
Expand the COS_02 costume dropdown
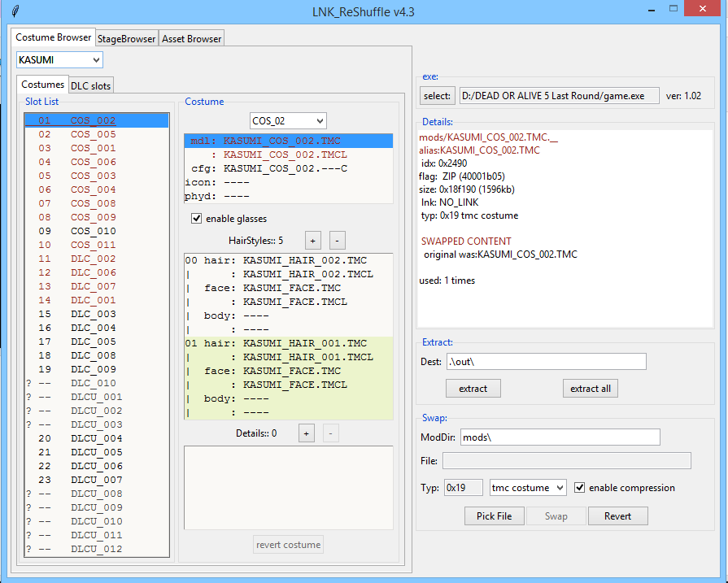tap(288, 120)
